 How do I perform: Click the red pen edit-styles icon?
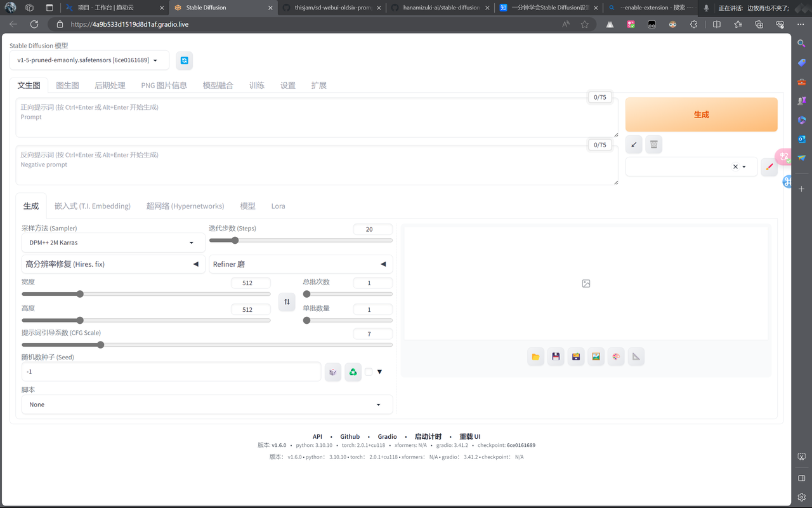click(x=769, y=167)
